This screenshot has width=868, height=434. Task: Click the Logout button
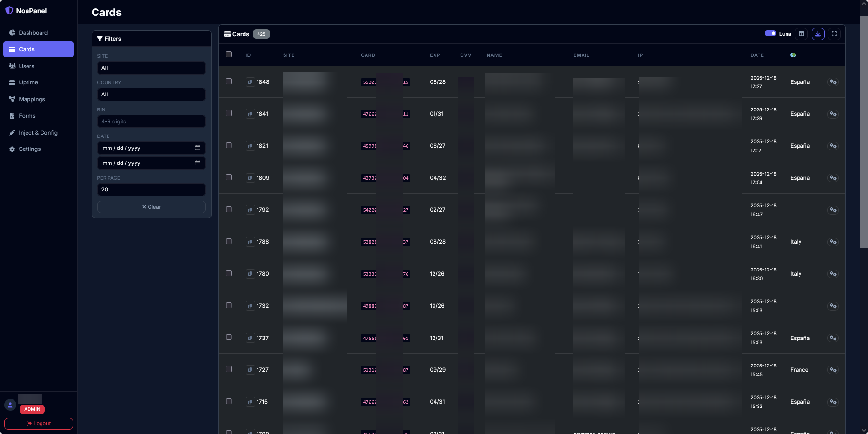point(39,423)
